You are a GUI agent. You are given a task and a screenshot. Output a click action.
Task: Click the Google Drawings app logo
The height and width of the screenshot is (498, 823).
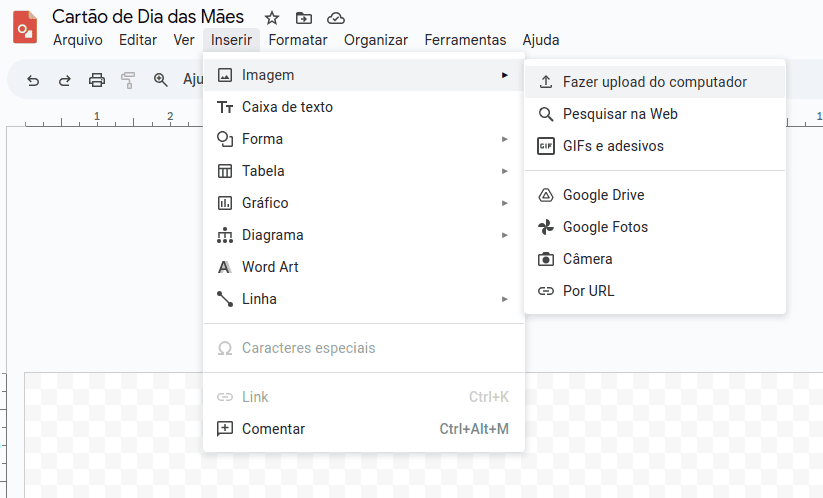tap(25, 27)
